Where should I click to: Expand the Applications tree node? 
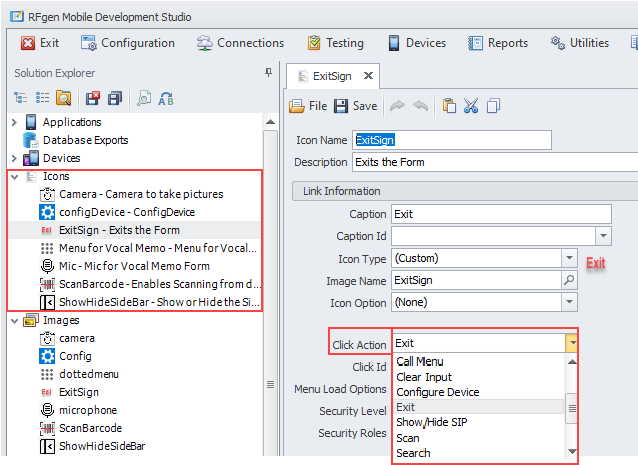pos(14,122)
